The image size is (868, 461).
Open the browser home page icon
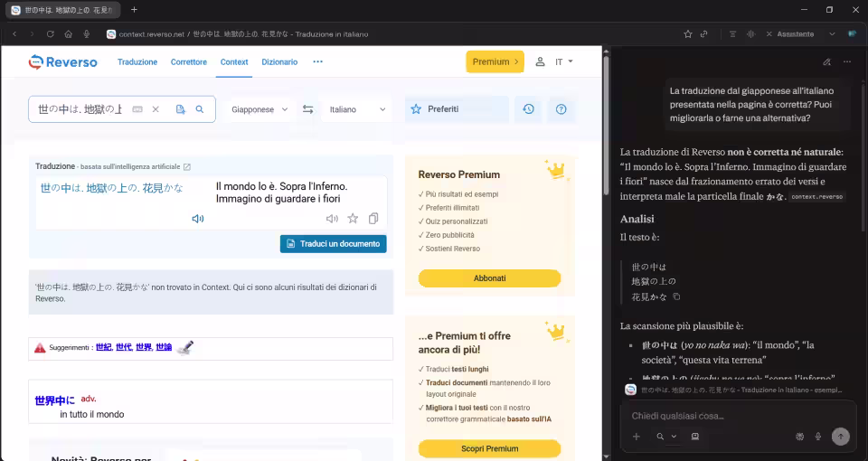[x=68, y=33]
